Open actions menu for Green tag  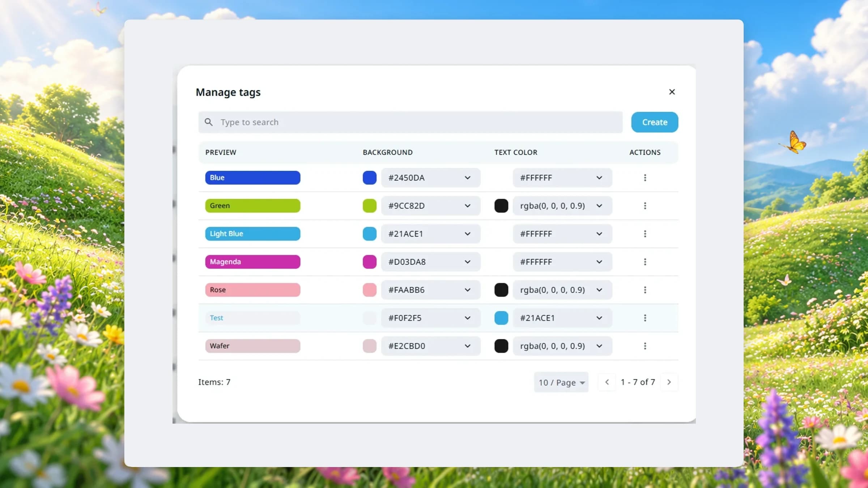coord(645,206)
